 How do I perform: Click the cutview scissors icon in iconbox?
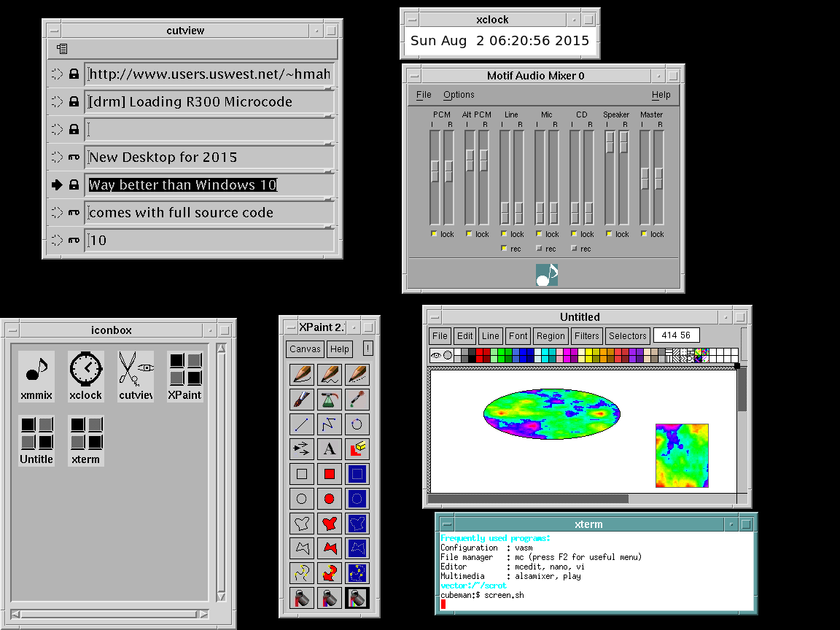136,376
